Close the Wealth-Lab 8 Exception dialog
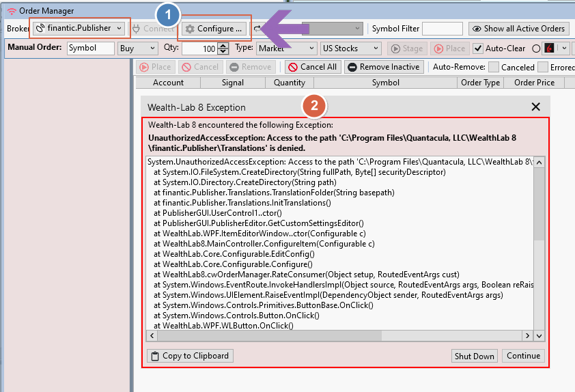Image resolution: width=575 pixels, height=392 pixels. click(x=535, y=107)
